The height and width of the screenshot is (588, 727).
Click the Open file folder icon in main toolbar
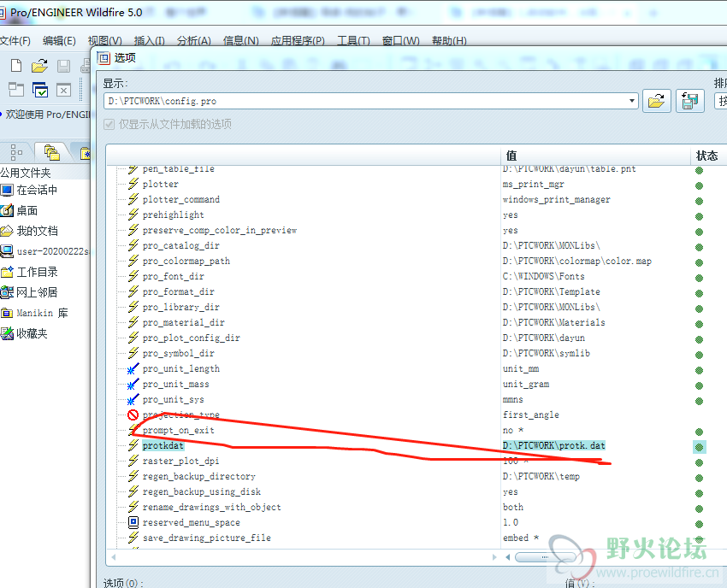40,66
